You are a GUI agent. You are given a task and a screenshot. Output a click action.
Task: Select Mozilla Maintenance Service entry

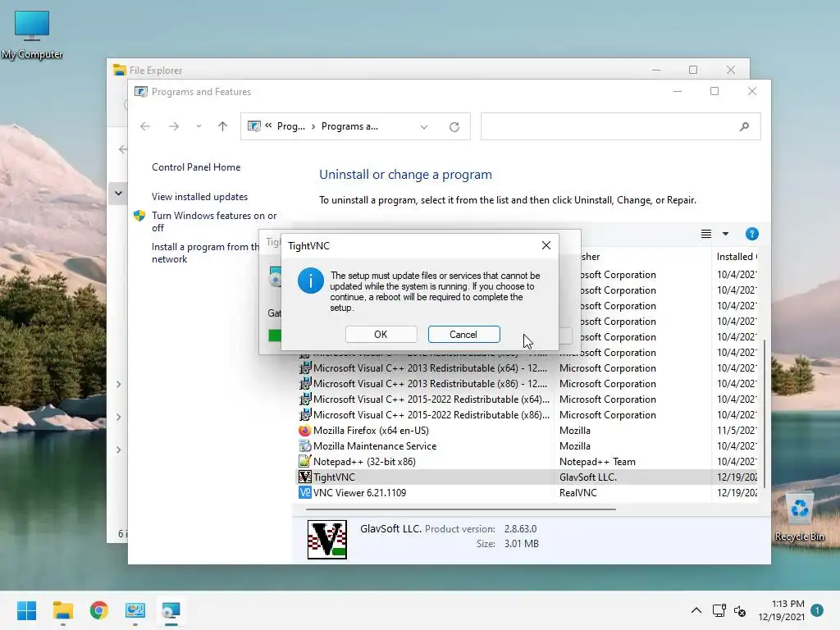click(527, 445)
